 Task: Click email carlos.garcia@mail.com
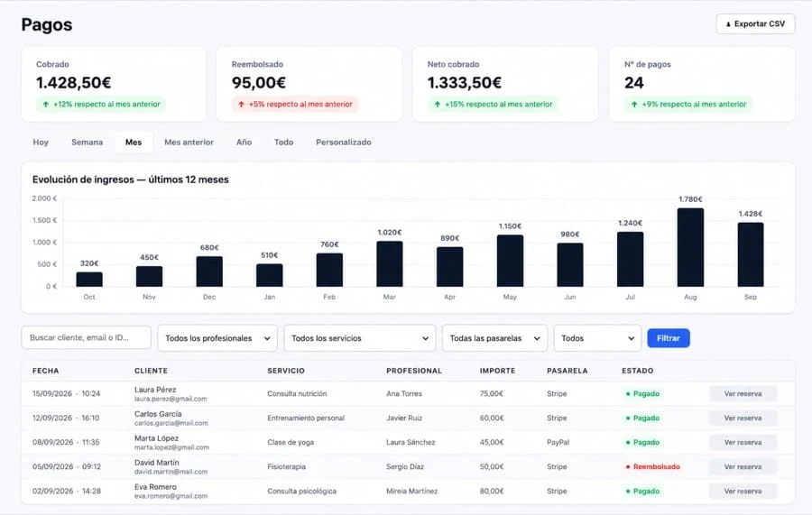tap(171, 423)
